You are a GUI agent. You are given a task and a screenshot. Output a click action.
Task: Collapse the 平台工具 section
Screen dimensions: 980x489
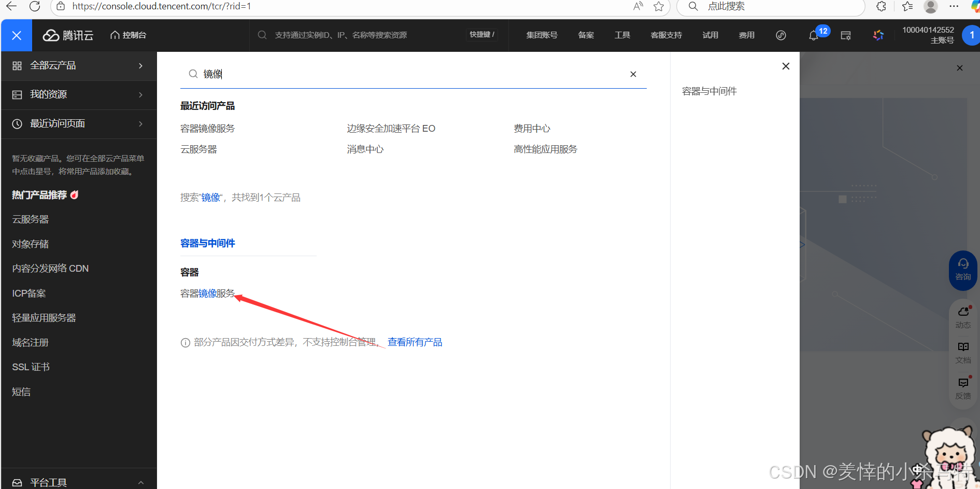[79, 482]
